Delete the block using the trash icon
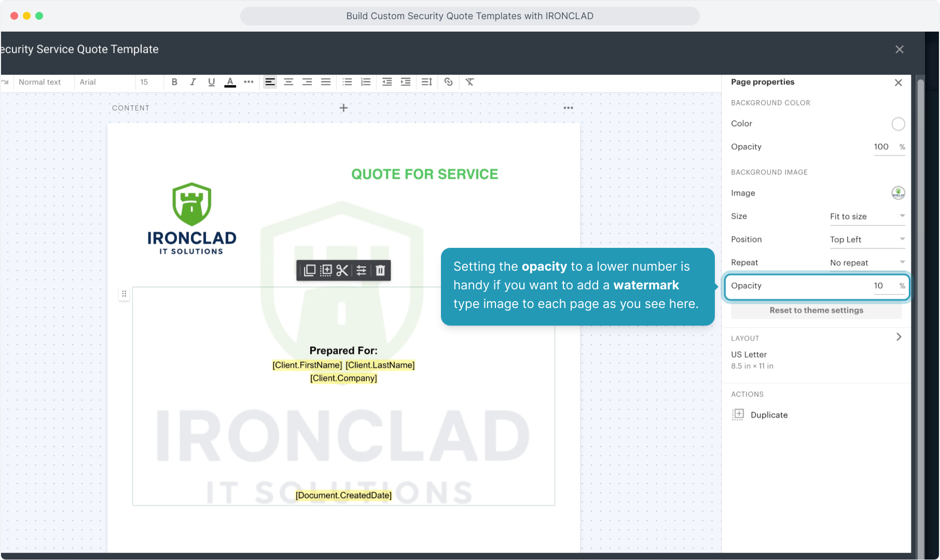 click(380, 271)
